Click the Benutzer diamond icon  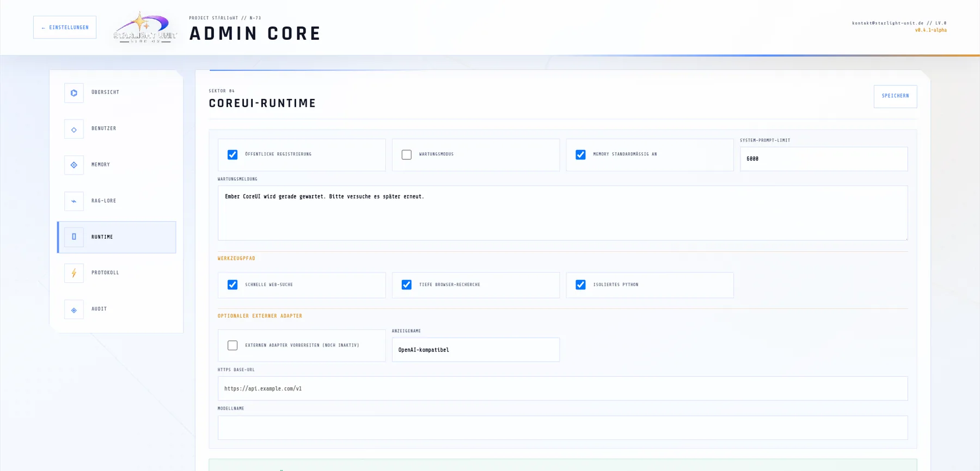coord(74,129)
